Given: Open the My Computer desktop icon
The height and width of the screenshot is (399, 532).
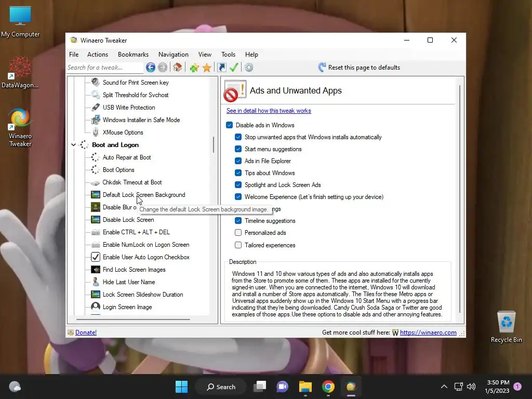Looking at the screenshot, I should pos(20,22).
